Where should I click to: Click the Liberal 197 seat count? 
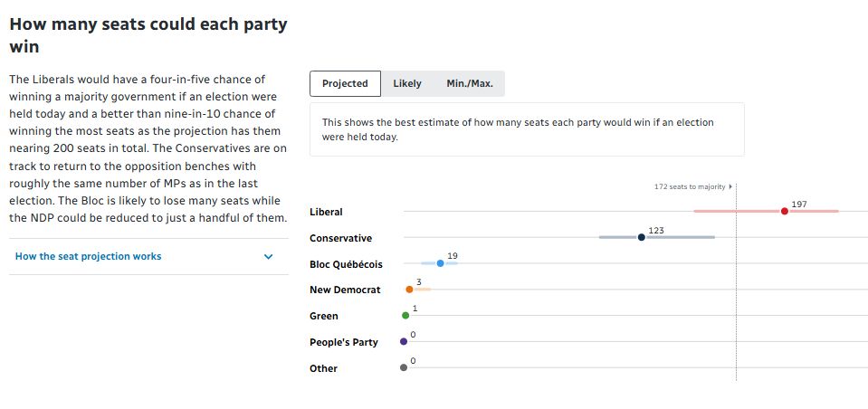(799, 204)
